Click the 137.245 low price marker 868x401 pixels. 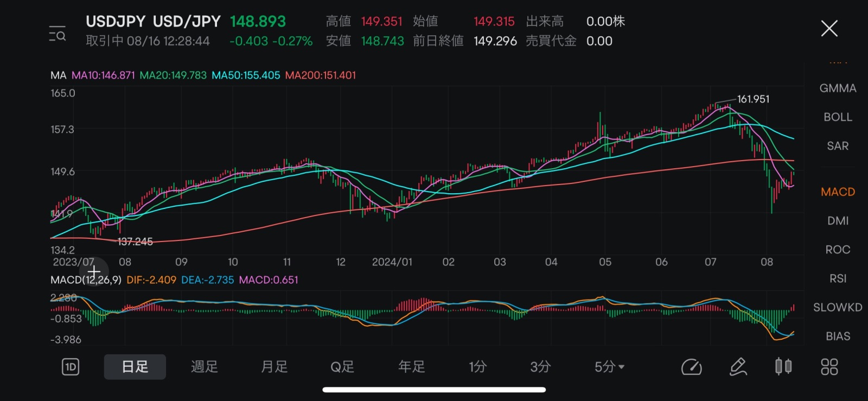point(135,241)
